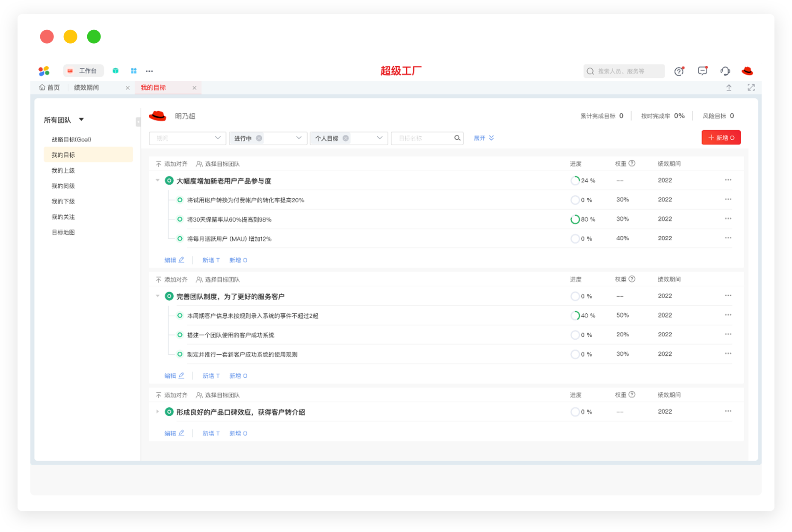Open more menu for 将试用帐户转换 row

728,200
